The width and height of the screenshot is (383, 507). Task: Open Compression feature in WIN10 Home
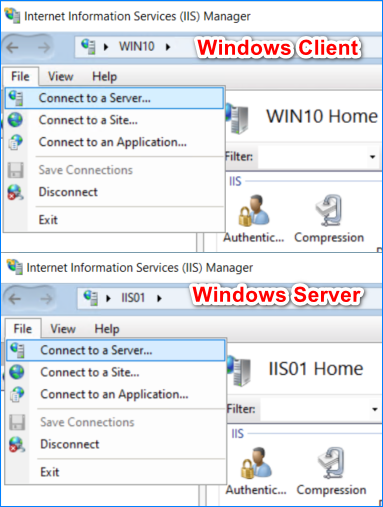[329, 219]
